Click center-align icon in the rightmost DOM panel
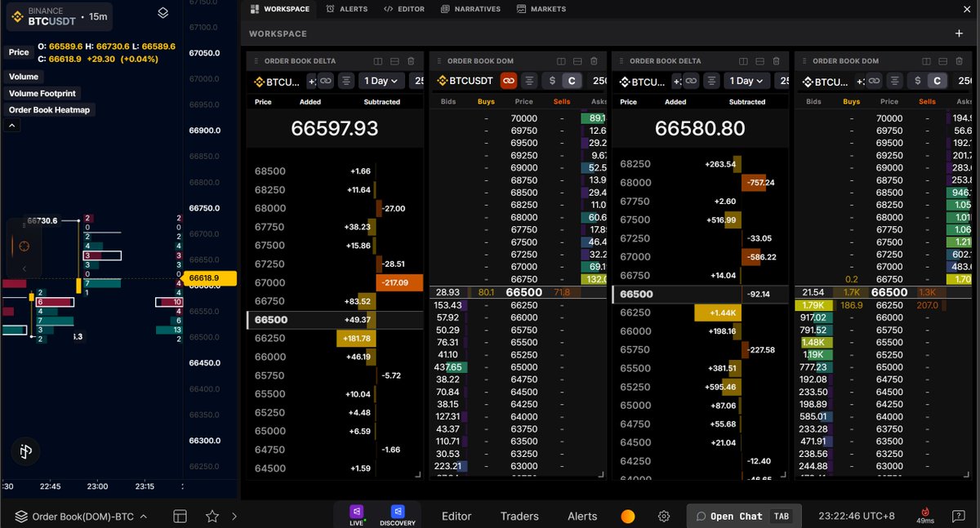 click(895, 81)
